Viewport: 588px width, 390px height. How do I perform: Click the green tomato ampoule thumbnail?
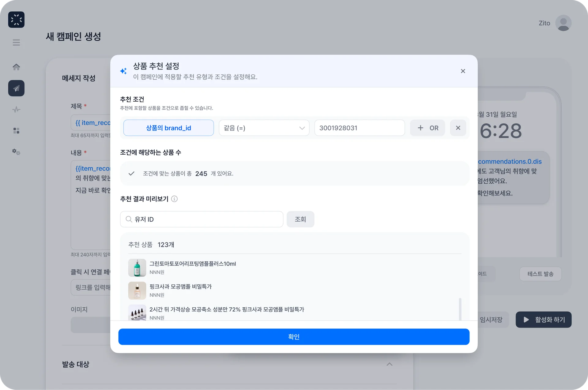137,268
